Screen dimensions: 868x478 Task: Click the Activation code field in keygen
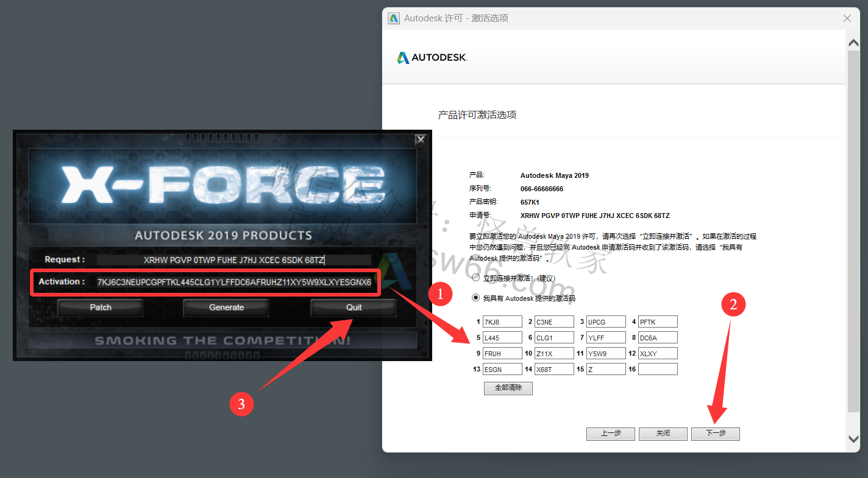point(234,282)
